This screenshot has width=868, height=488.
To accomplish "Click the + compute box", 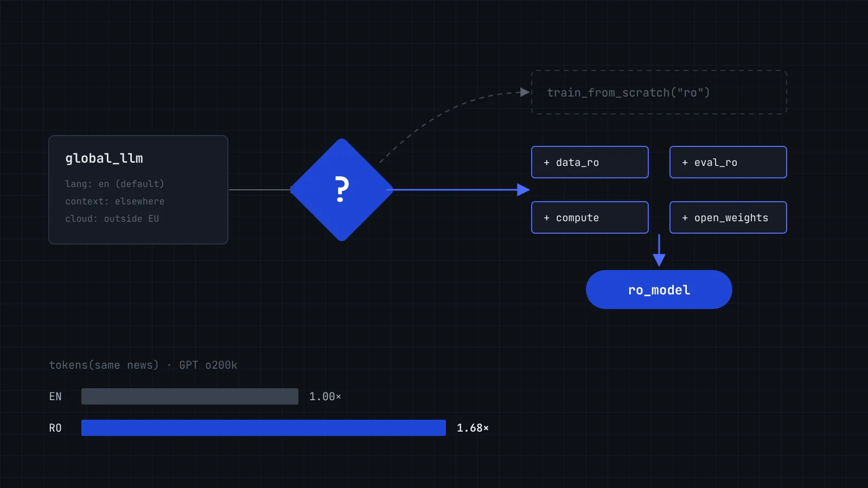I will (590, 217).
